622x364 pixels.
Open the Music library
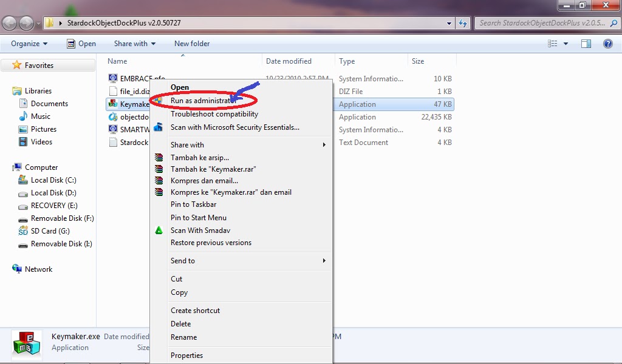(x=41, y=116)
